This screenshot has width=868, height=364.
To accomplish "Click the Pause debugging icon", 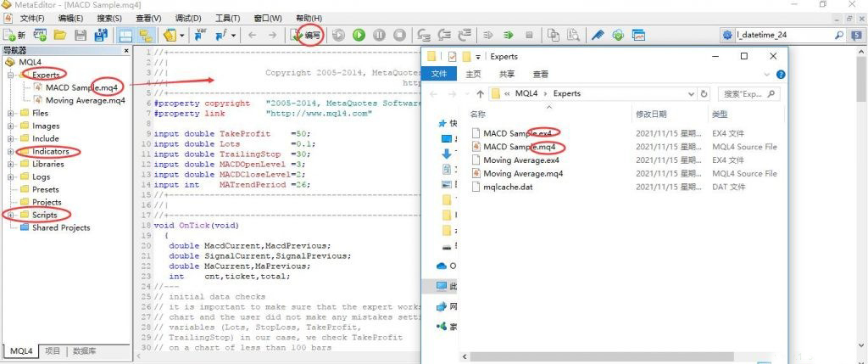I will (x=379, y=35).
